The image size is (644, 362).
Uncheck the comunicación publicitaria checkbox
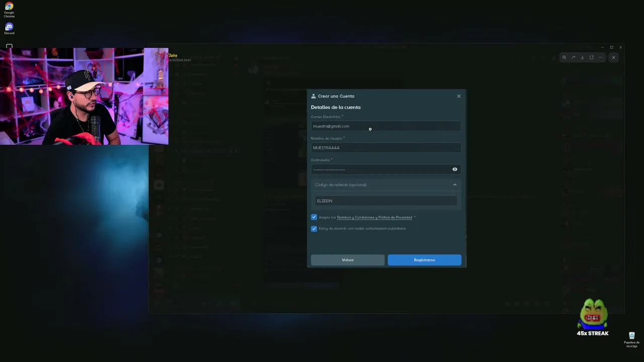click(314, 228)
